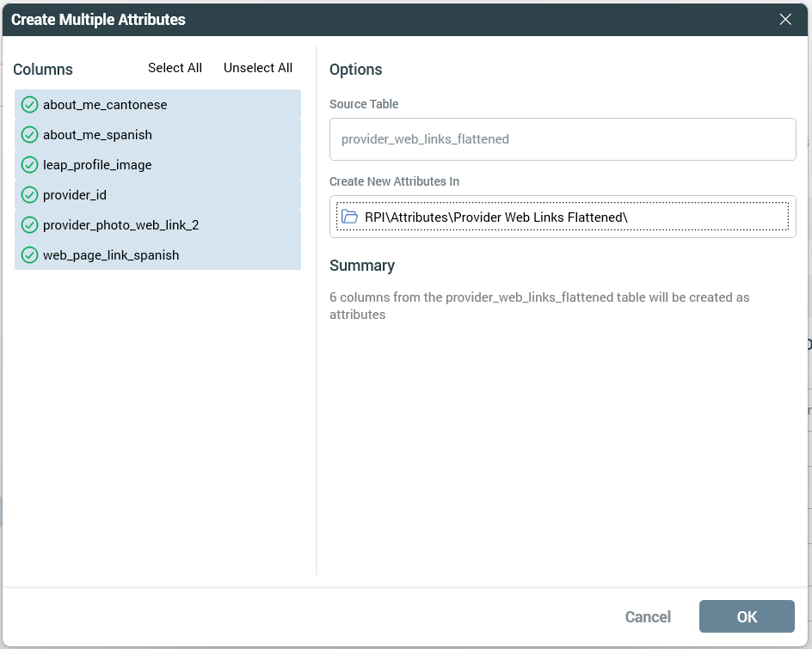
Task: Select the about_me_cantonese column row
Action: click(105, 105)
